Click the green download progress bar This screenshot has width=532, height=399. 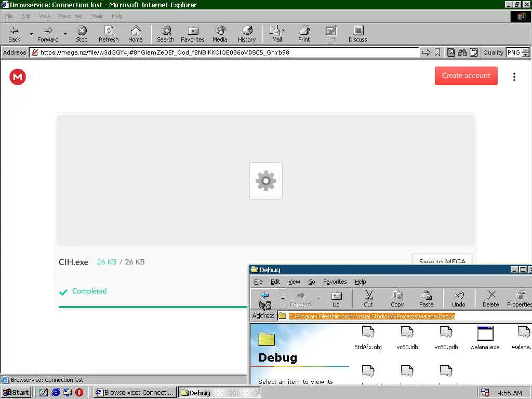pos(153,307)
